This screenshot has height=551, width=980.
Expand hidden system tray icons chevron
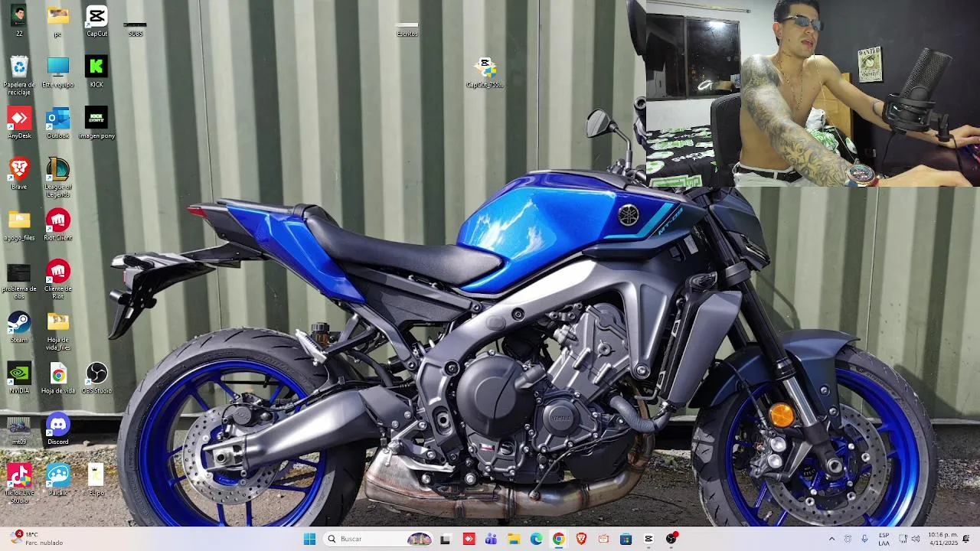coord(831,539)
